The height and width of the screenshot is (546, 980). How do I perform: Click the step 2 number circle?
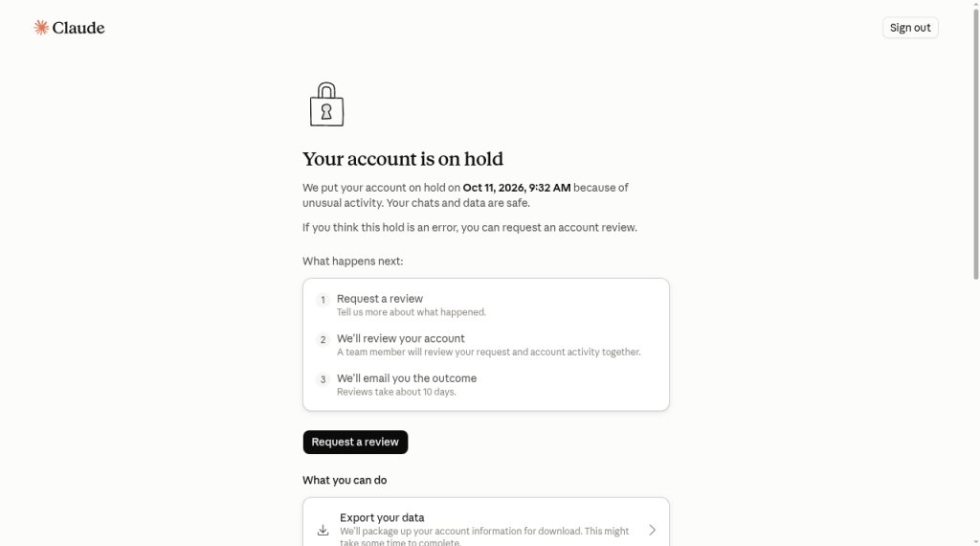pyautogui.click(x=323, y=340)
